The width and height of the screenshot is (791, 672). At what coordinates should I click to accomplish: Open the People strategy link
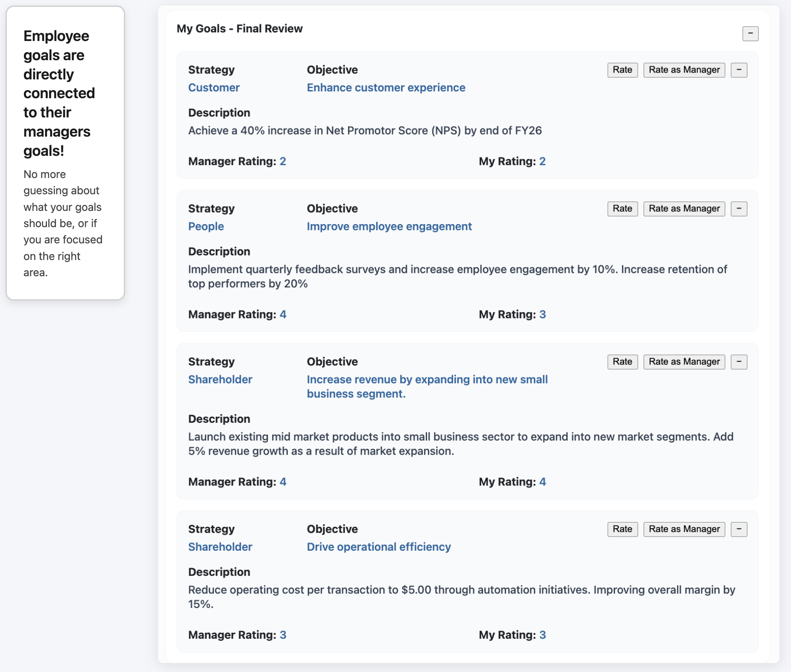click(x=206, y=226)
